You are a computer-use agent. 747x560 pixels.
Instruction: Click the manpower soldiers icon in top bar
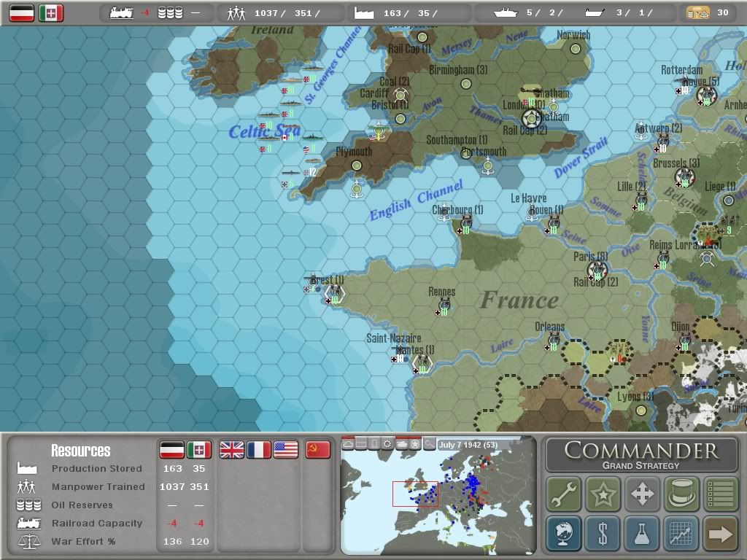click(236, 13)
